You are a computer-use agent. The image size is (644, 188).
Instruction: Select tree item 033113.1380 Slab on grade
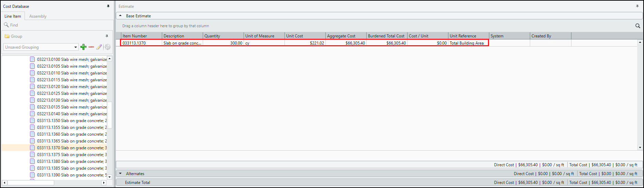72,161
